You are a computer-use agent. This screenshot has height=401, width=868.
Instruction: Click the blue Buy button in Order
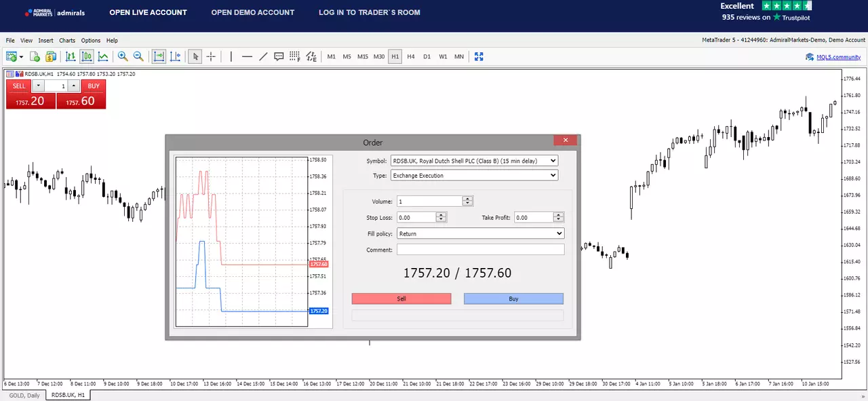point(513,299)
